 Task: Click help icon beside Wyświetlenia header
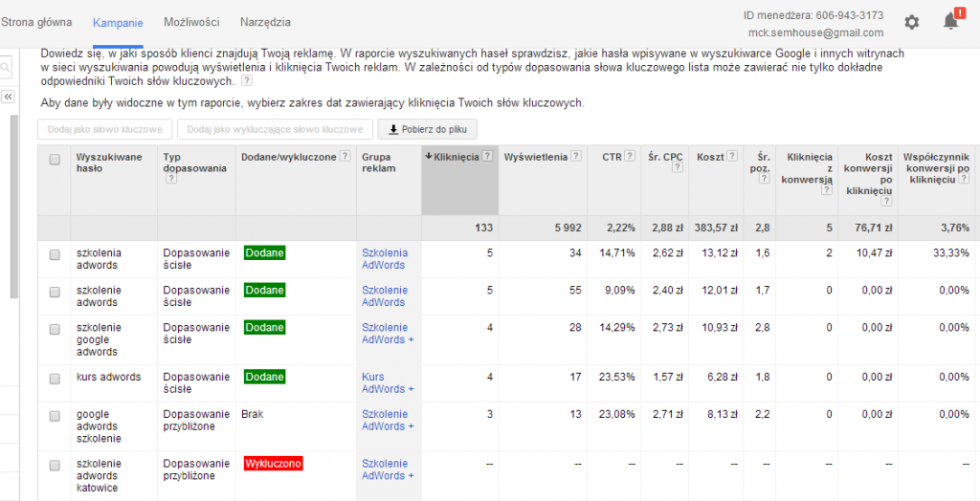point(576,157)
